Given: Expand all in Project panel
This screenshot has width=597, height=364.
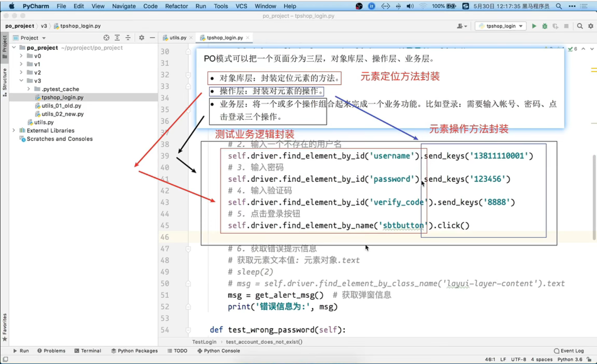Looking at the screenshot, I should click(117, 38).
